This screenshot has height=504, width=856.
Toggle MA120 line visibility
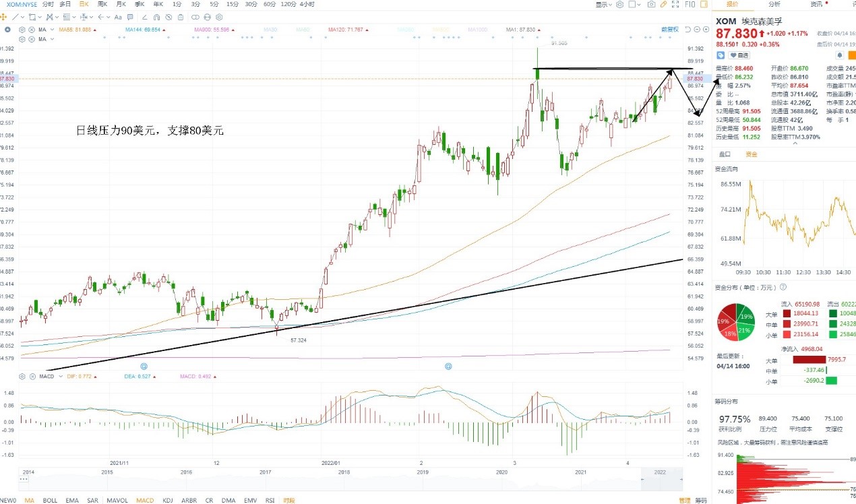click(348, 30)
